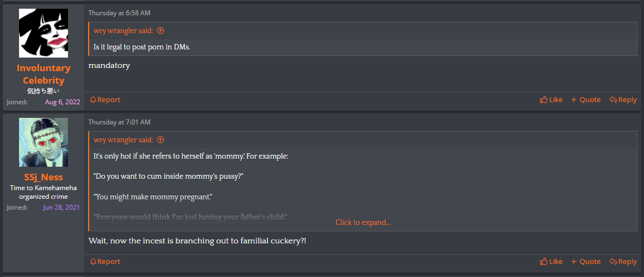The width and height of the screenshot is (644, 277).
Task: Open the 'Thursday at 7:01 AM' post permalink
Action: tap(120, 122)
